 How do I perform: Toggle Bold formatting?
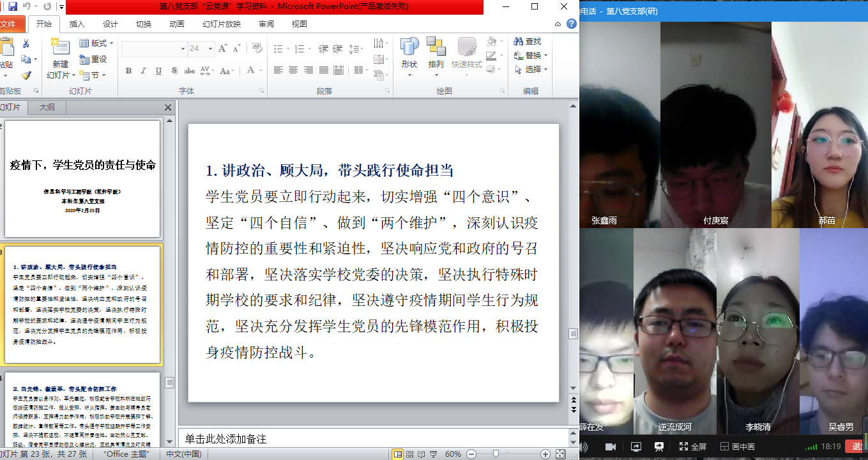(x=128, y=71)
